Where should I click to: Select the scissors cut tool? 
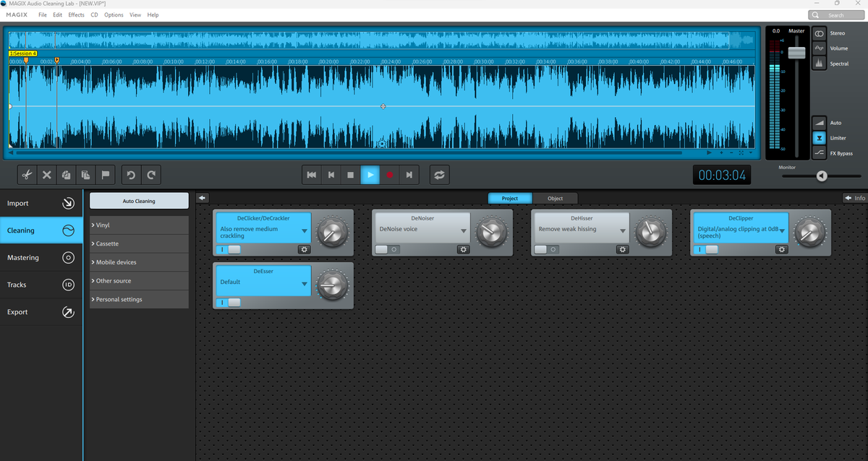point(27,175)
